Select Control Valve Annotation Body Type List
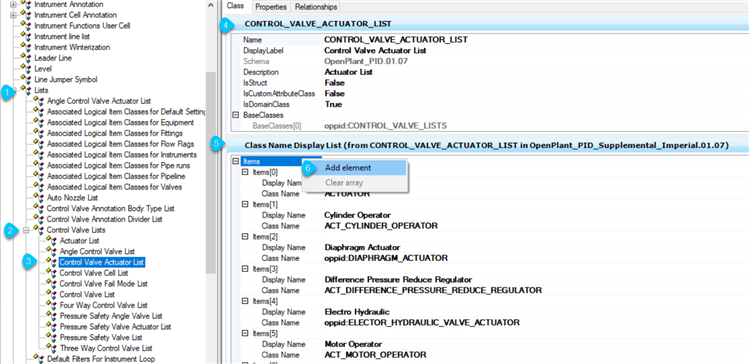Viewport: 749px width, 364px height. (110, 209)
